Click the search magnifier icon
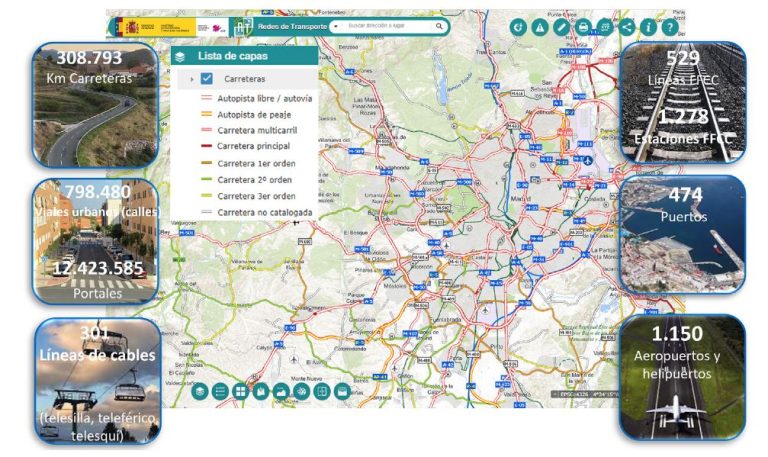Screen dimensions: 768x457 click(439, 26)
